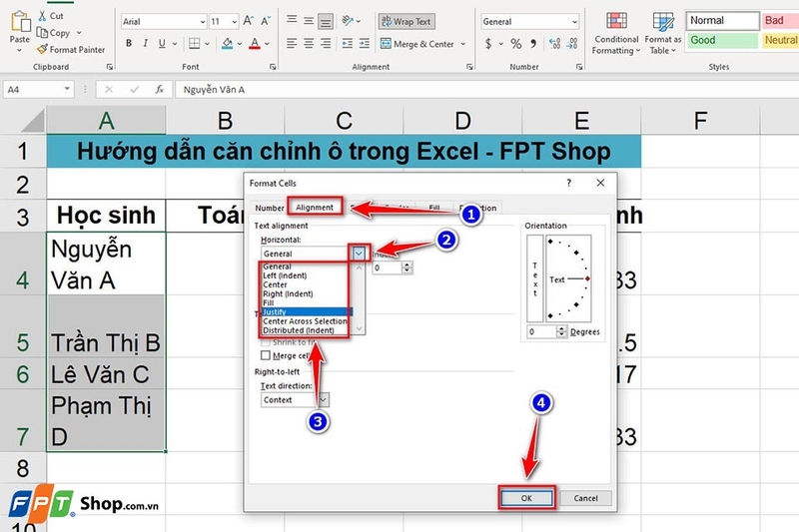Apply the Normal cell style
Viewport: 799px width, 532px height.
(722, 20)
